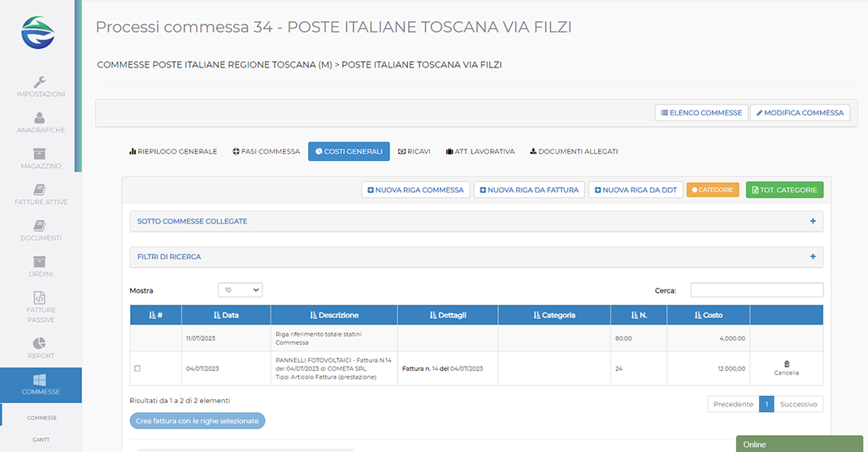This screenshot has height=452, width=868.
Task: Click orange Categorie button
Action: (713, 190)
